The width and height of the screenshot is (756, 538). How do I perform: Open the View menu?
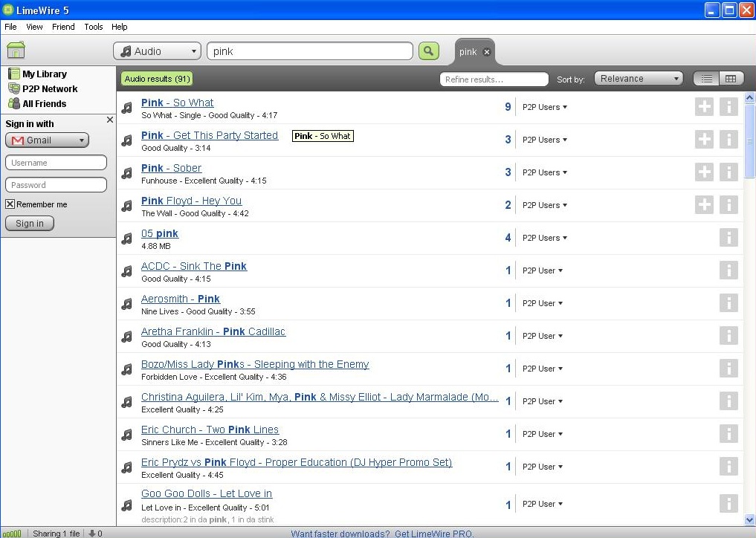[34, 27]
